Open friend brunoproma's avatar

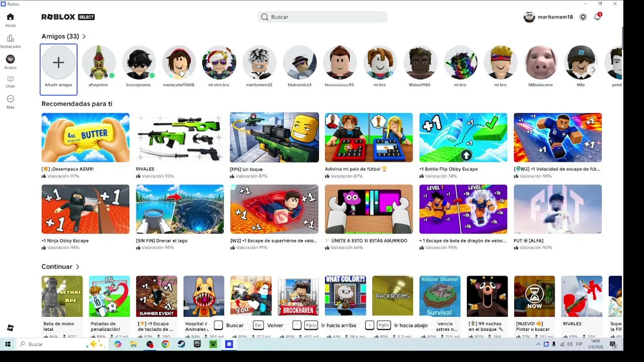click(138, 62)
